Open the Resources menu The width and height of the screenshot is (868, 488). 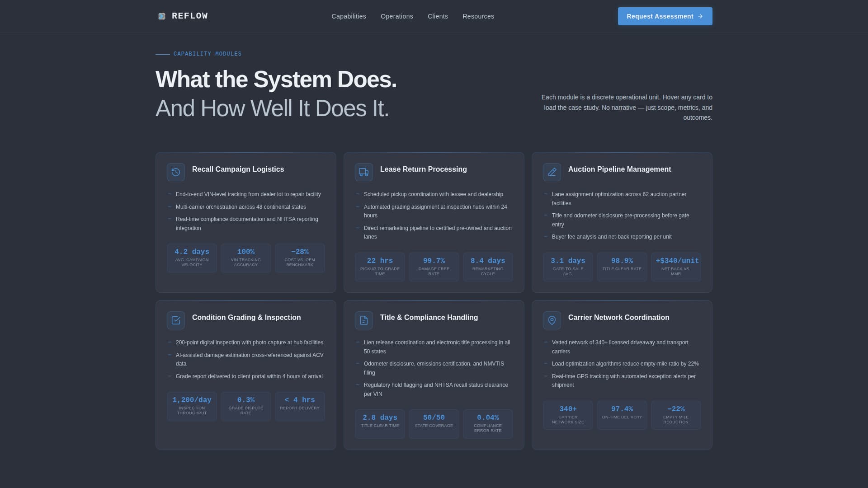[x=478, y=16]
